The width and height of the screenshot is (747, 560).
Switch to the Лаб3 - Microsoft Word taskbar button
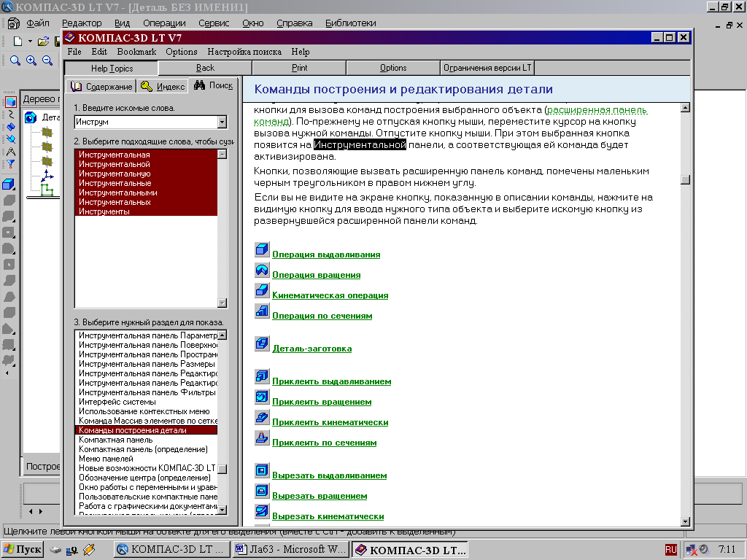pyautogui.click(x=290, y=550)
